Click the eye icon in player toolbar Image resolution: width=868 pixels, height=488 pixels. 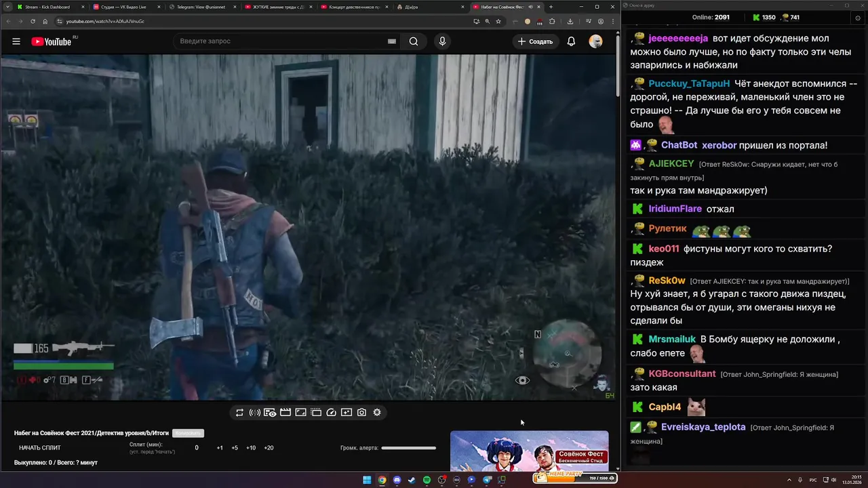point(270,412)
